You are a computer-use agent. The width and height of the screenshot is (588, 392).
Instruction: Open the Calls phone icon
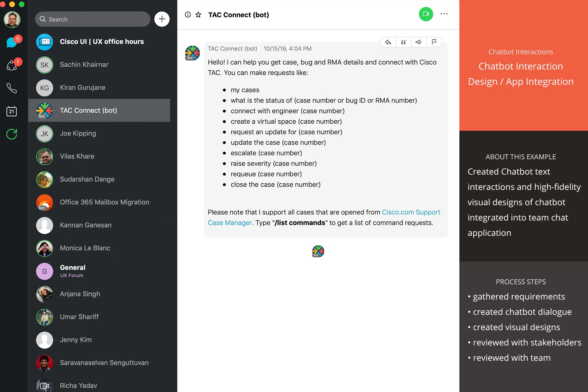pos(12,88)
